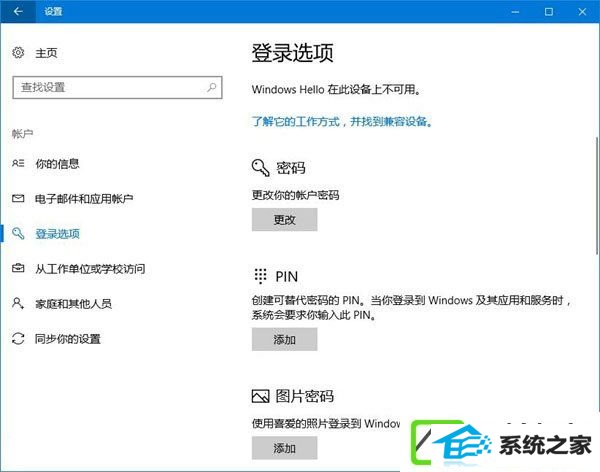Open the Home gear icon

coord(18,52)
